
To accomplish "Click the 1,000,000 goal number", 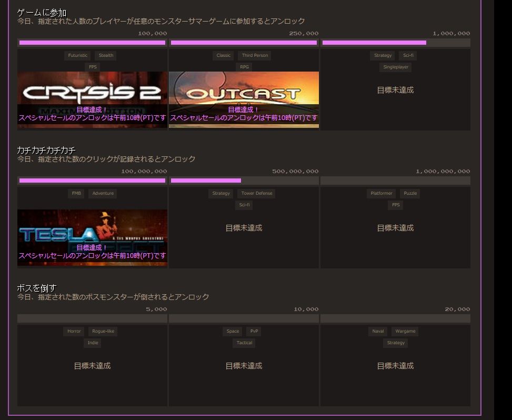I will pos(451,33).
